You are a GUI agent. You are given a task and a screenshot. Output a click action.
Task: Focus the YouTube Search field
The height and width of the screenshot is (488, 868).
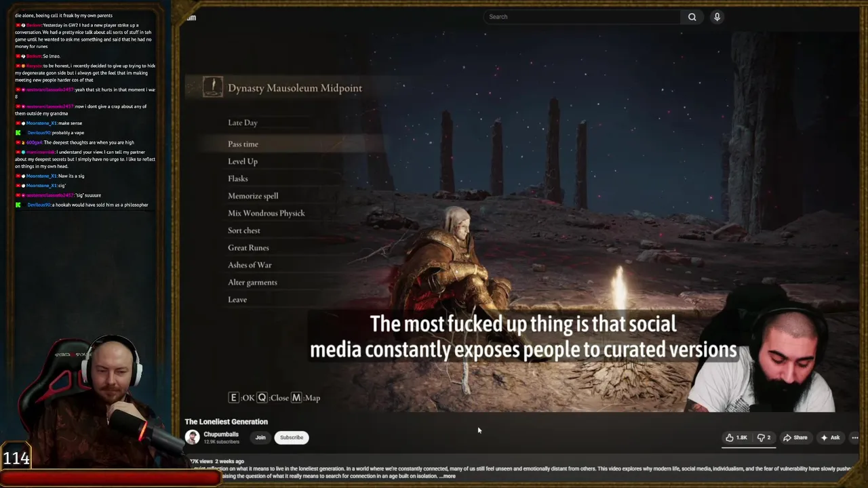click(582, 17)
